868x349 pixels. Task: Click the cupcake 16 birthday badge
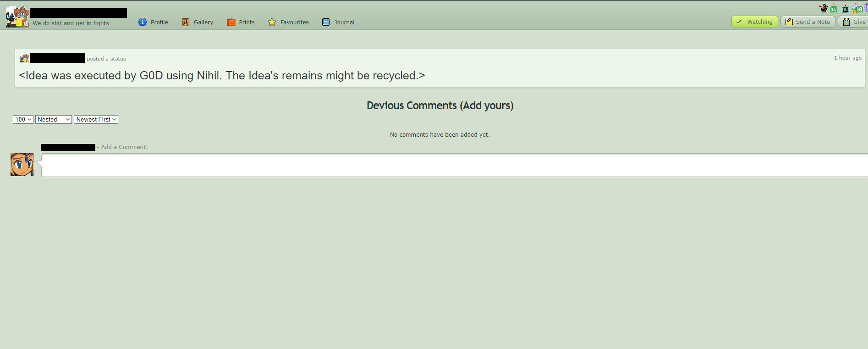pos(857,8)
